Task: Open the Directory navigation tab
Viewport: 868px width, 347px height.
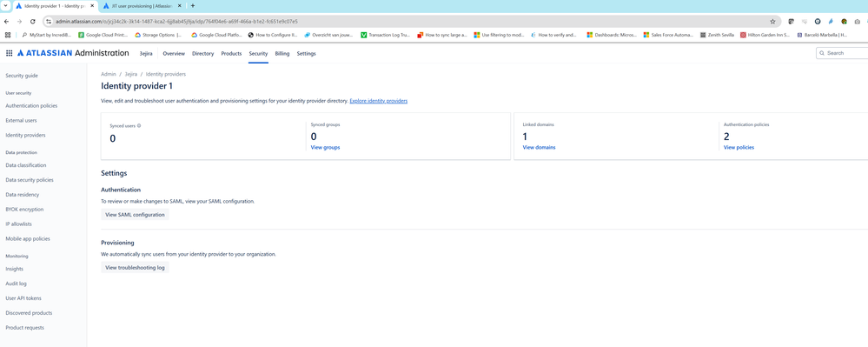Action: [x=203, y=54]
